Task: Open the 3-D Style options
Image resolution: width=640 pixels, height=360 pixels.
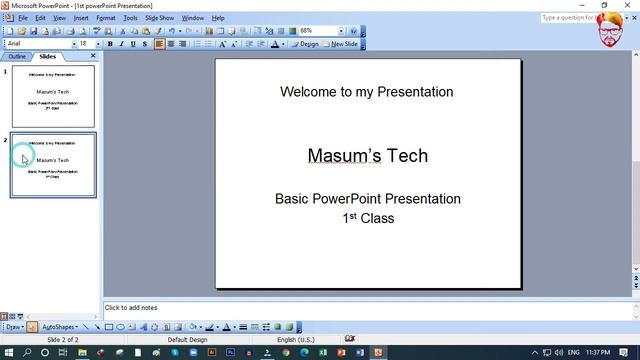Action: pos(290,327)
